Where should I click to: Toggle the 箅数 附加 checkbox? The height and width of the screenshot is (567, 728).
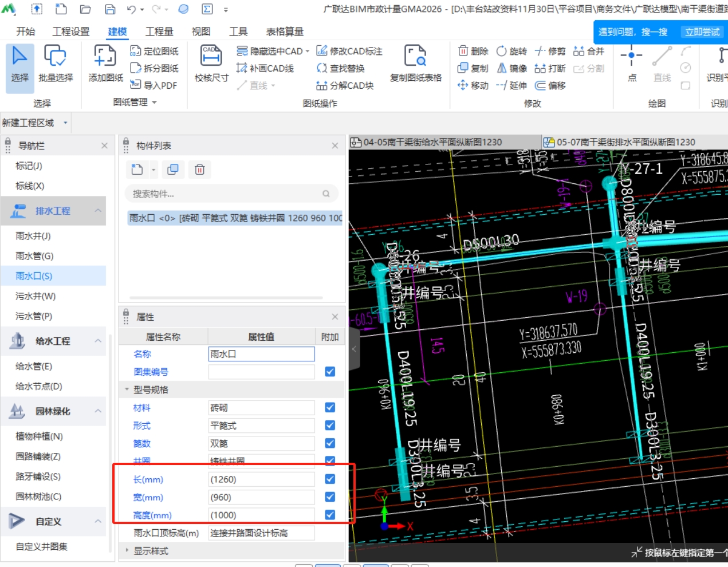pyautogui.click(x=330, y=443)
